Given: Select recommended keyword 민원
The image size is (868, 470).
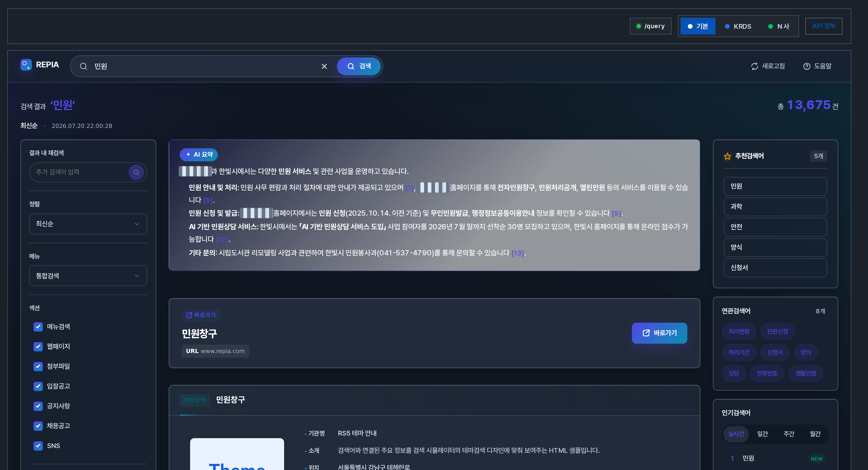Looking at the screenshot, I should point(775,186).
